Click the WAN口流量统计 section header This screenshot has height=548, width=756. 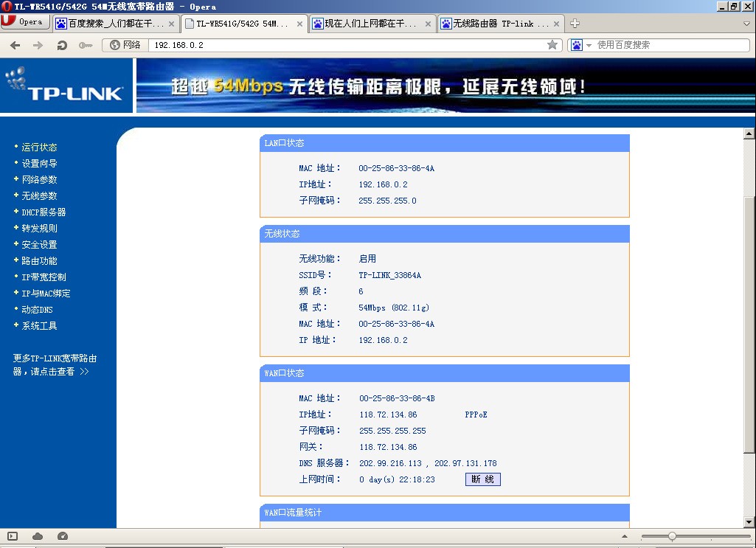pyautogui.click(x=445, y=513)
